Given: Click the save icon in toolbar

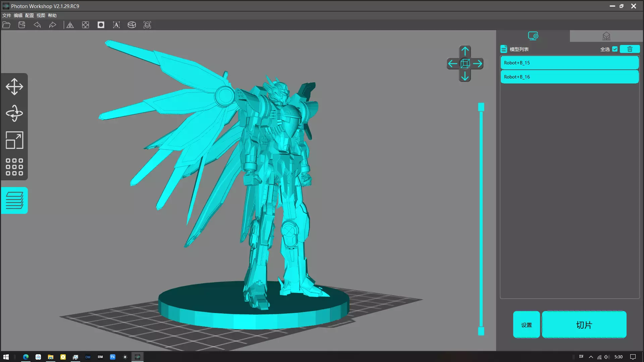Looking at the screenshot, I should [22, 25].
